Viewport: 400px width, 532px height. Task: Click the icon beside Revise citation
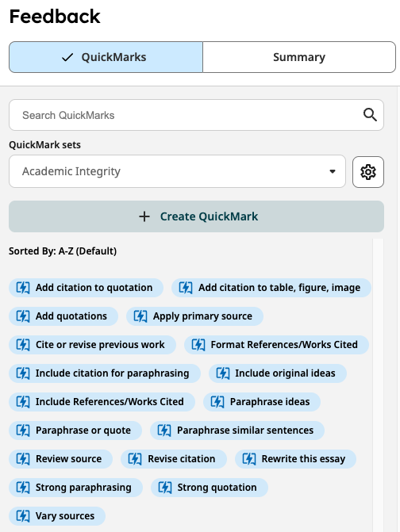pyautogui.click(x=135, y=459)
